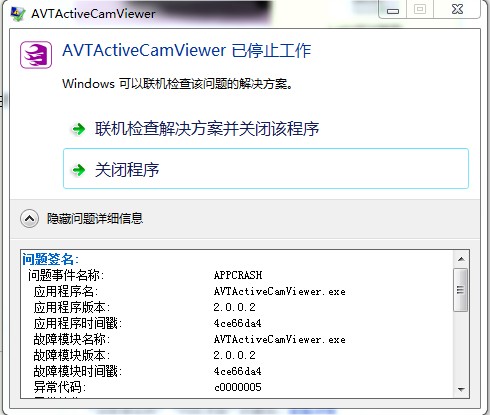Screen dimensions: 490x415
Task: Click AVTActiveCamViewer.exe value in 故障模块名称 row
Action: [x=279, y=339]
